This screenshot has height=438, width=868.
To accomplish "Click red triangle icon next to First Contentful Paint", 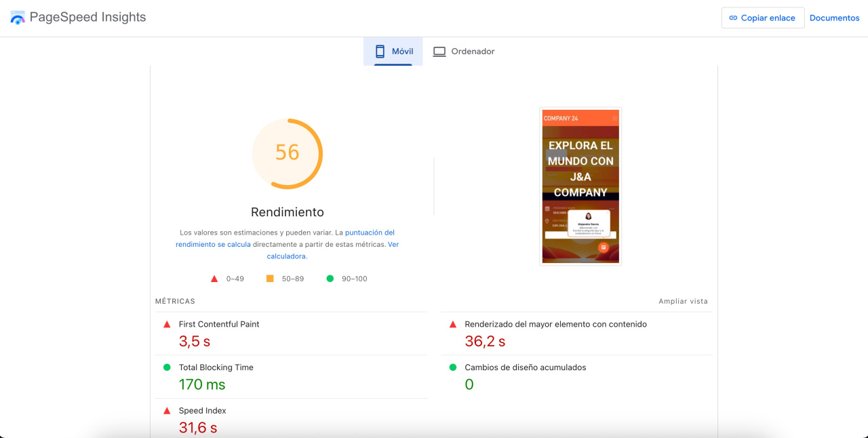I will click(x=167, y=325).
